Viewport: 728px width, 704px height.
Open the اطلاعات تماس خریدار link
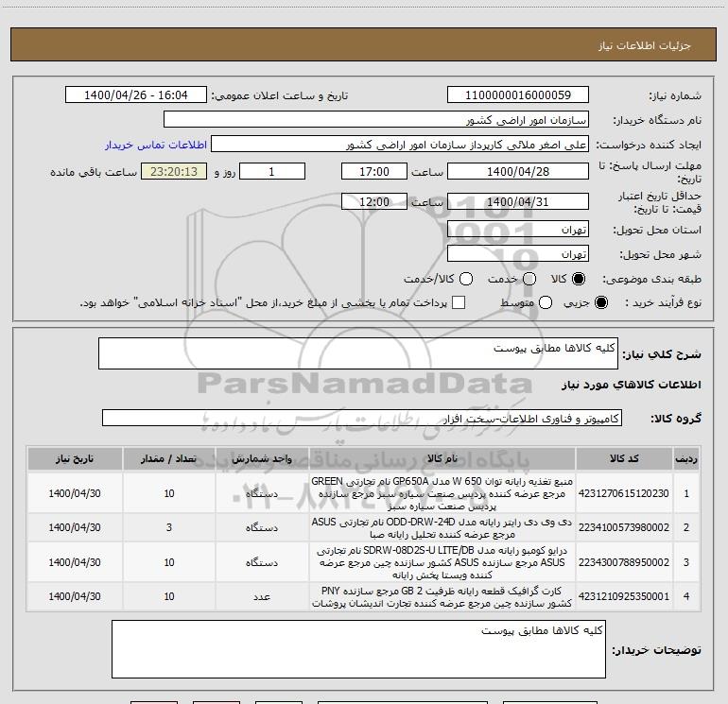click(x=156, y=145)
